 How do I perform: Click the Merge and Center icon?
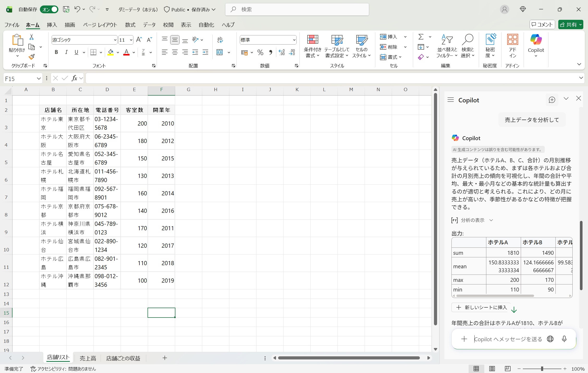[220, 53]
